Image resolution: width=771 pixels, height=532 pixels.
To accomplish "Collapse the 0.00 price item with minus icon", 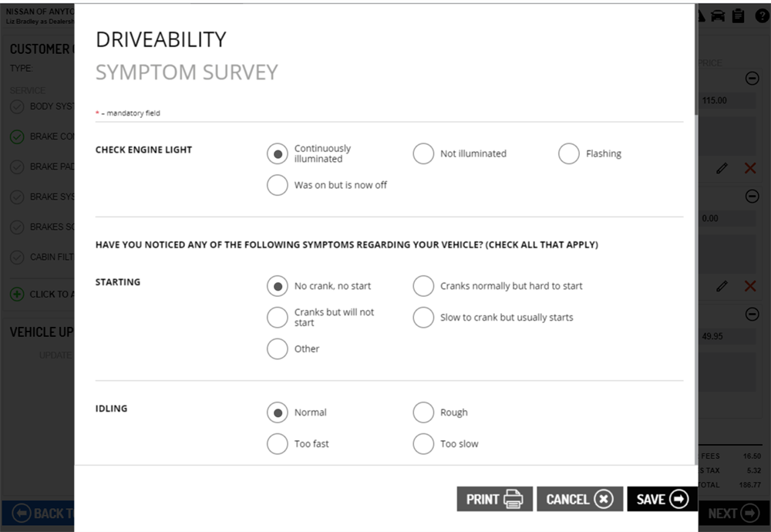I will 752,197.
